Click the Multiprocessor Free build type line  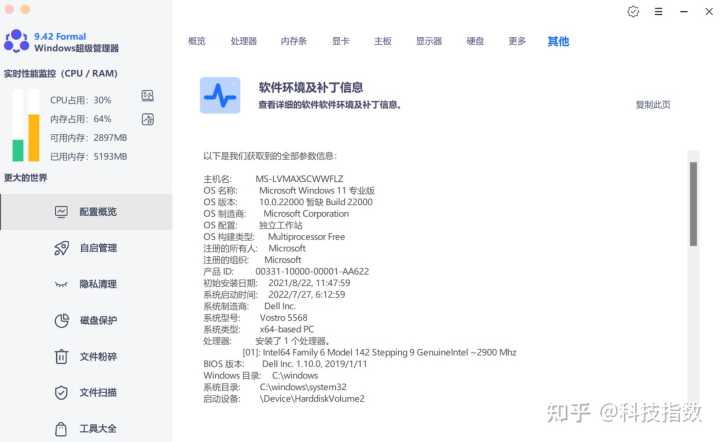pos(306,237)
